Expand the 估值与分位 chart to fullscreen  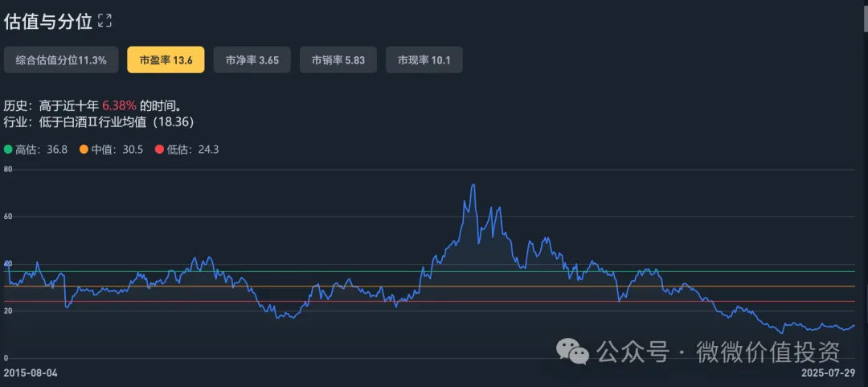point(104,21)
